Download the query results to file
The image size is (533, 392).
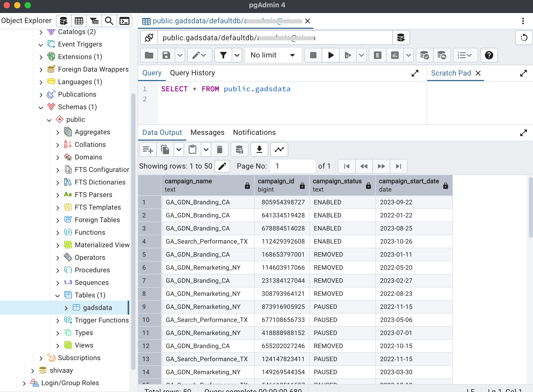coord(259,149)
